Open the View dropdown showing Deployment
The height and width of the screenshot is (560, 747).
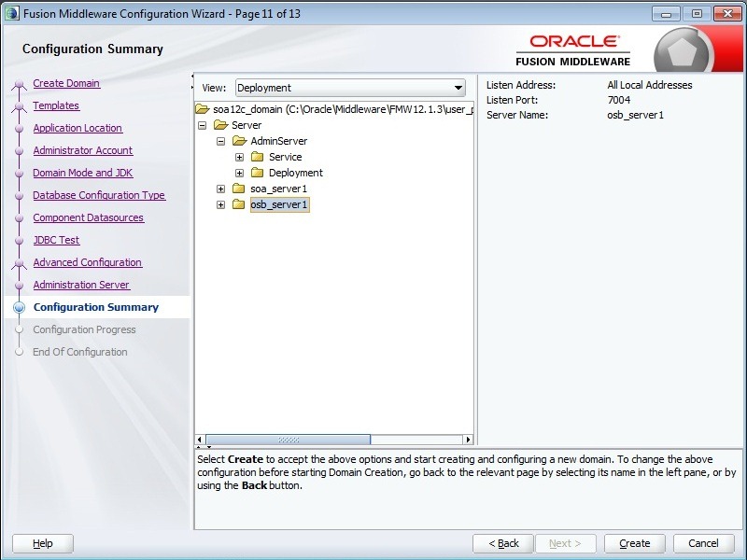[350, 88]
